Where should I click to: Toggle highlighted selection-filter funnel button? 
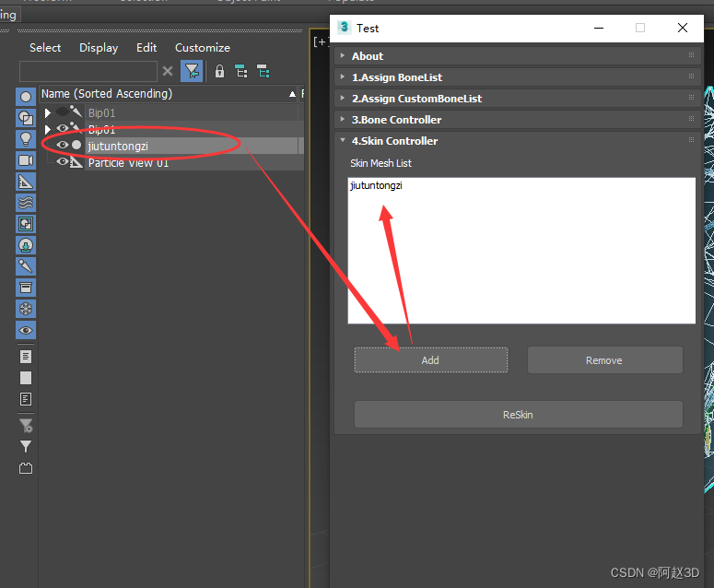(192, 72)
